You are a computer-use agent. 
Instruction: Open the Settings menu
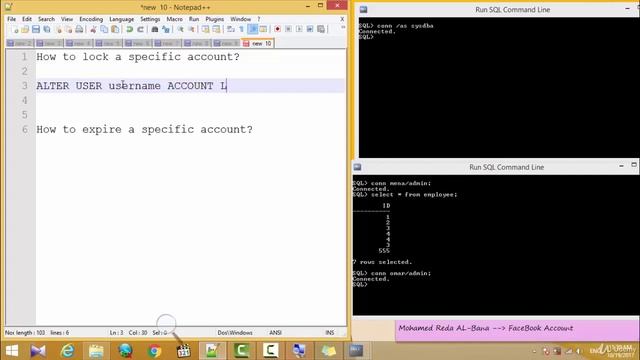(x=150, y=19)
